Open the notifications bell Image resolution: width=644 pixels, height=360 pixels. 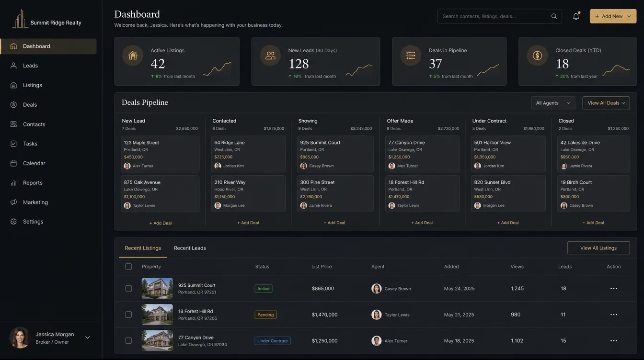pos(576,16)
